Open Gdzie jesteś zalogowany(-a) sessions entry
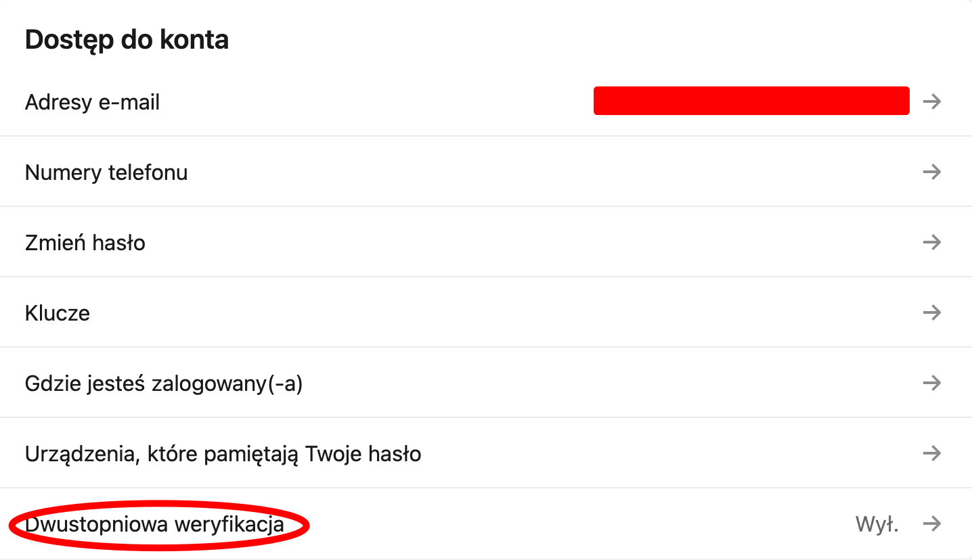 pyautogui.click(x=164, y=384)
